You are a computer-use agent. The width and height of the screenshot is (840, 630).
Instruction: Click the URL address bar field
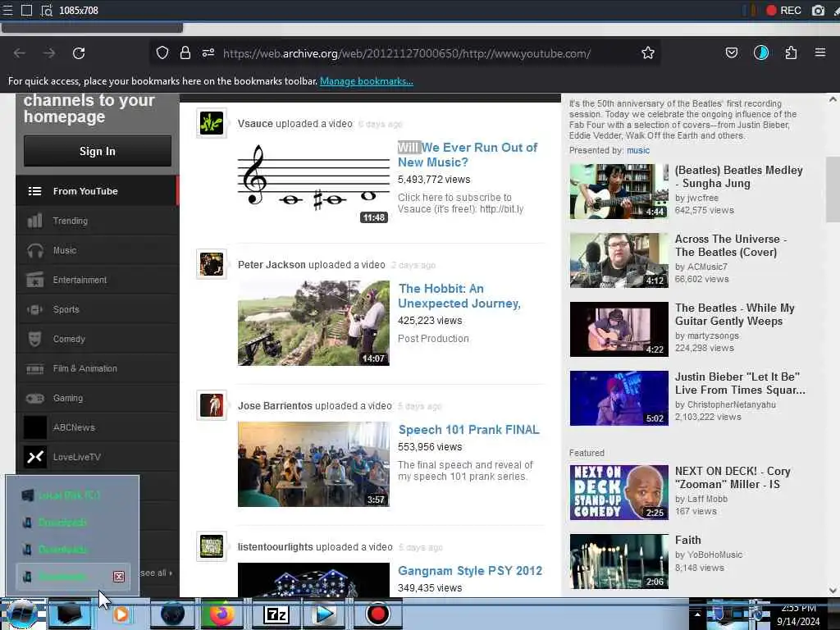[406, 53]
